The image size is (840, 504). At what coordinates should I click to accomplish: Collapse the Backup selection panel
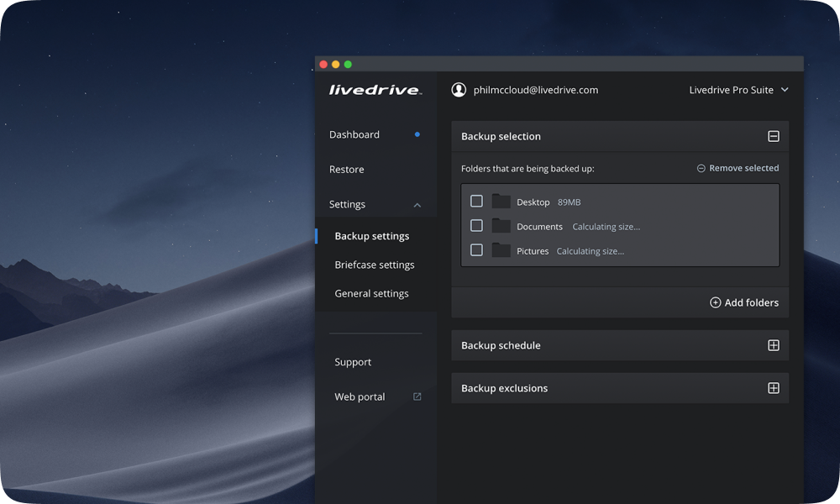coord(773,136)
